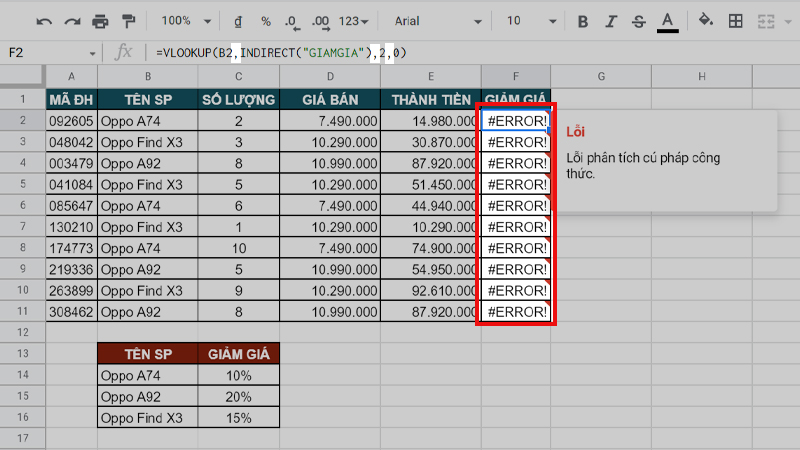
Task: Select row 12 header
Action: click(x=22, y=332)
